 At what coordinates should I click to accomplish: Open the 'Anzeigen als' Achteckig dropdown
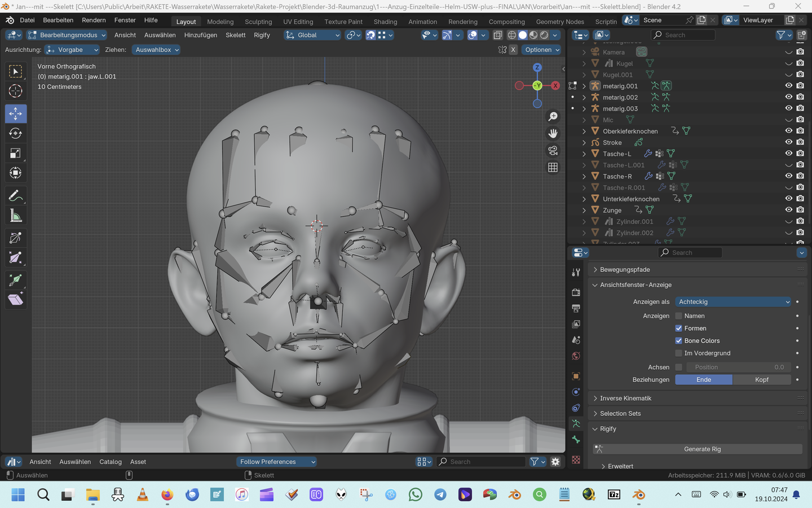(733, 302)
